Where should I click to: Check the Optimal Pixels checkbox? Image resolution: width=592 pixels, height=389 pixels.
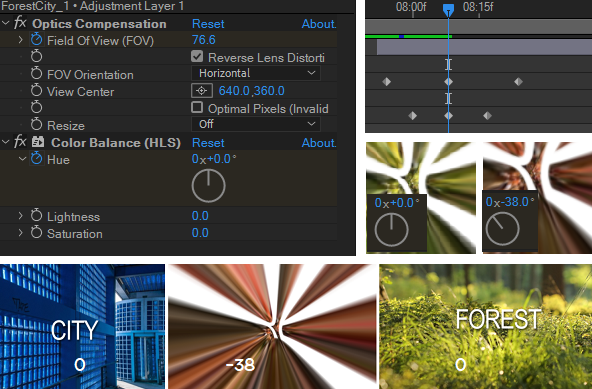(197, 107)
